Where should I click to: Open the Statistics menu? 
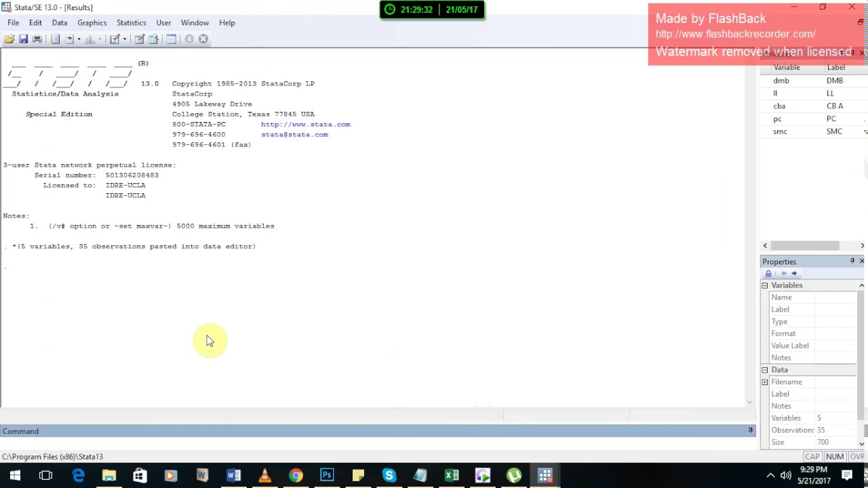point(132,22)
